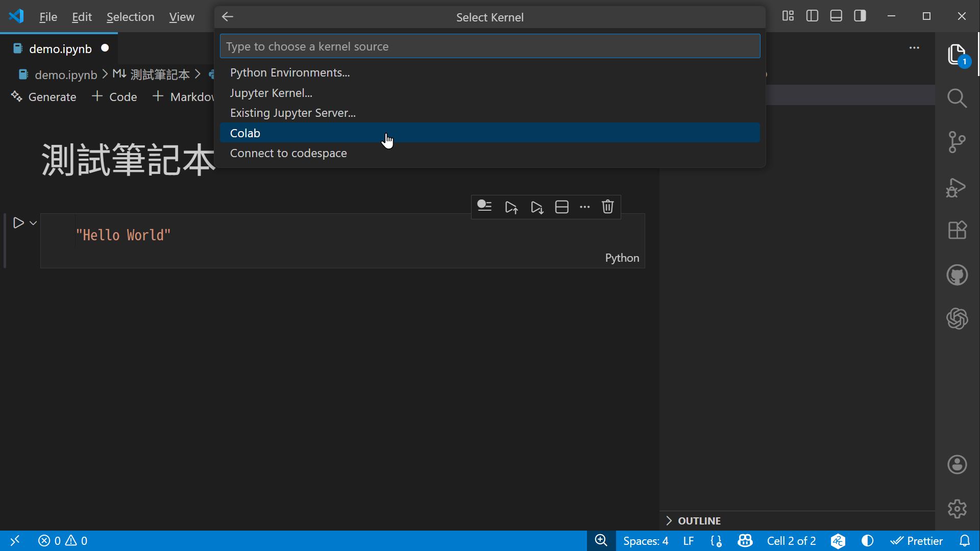Screen dimensions: 980x551
Task: Click Python language label in cell
Action: click(x=622, y=258)
